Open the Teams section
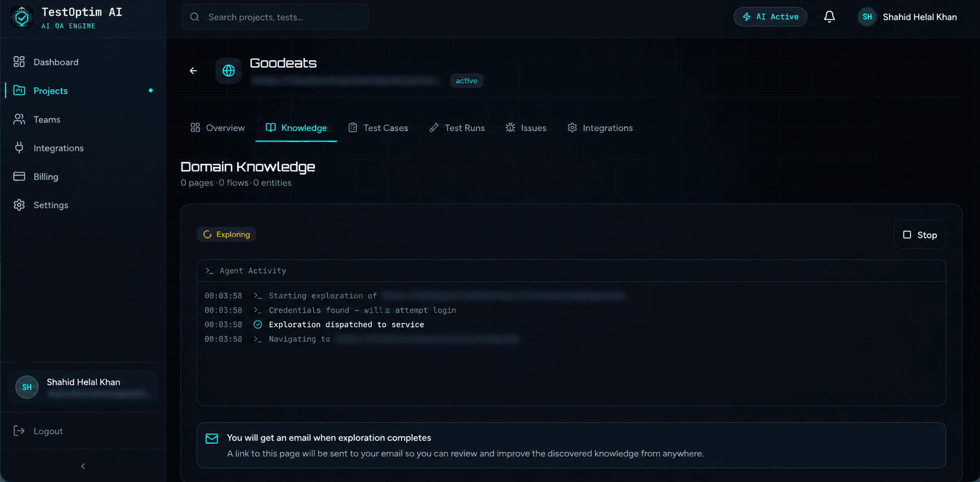The height and width of the screenshot is (482, 980). tap(47, 119)
